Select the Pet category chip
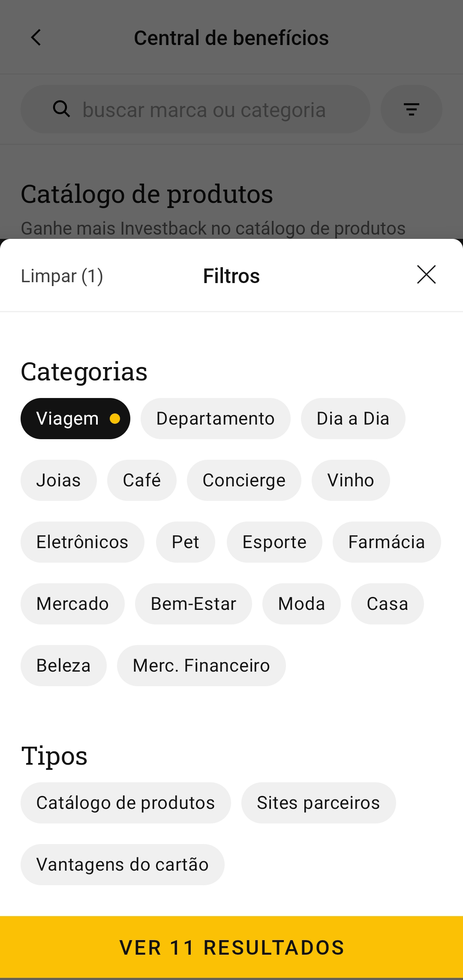The image size is (463, 980). tap(186, 542)
